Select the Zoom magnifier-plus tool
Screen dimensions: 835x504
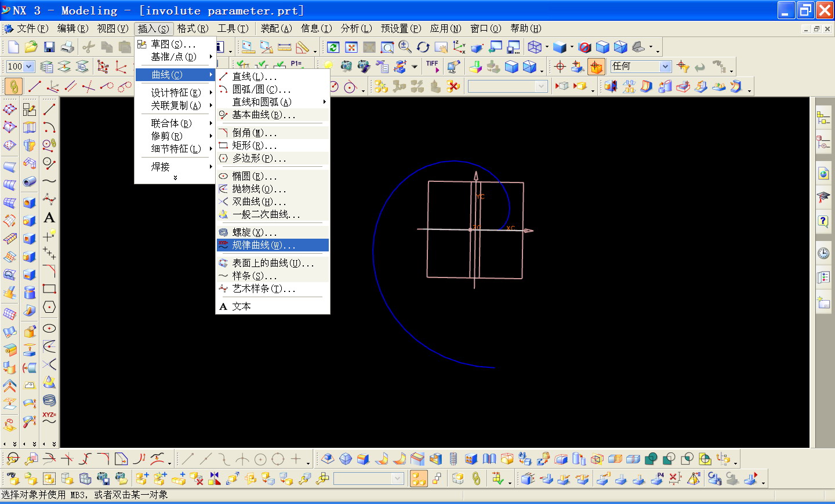click(405, 48)
